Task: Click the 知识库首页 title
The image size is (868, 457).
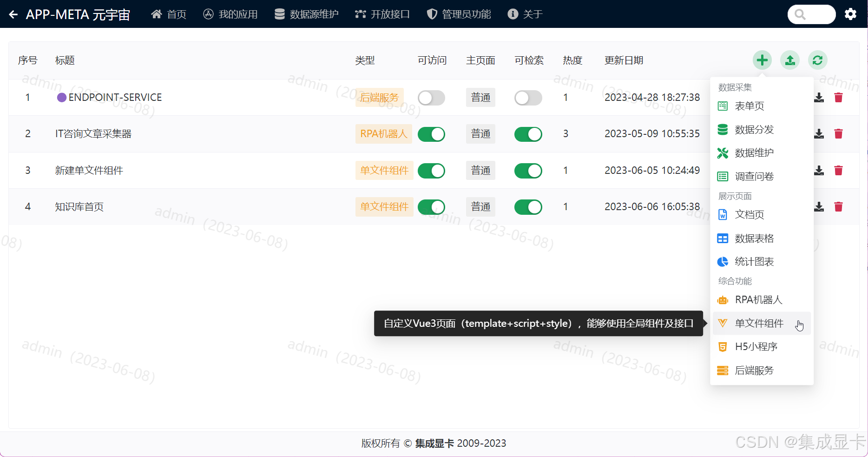Action: point(79,207)
